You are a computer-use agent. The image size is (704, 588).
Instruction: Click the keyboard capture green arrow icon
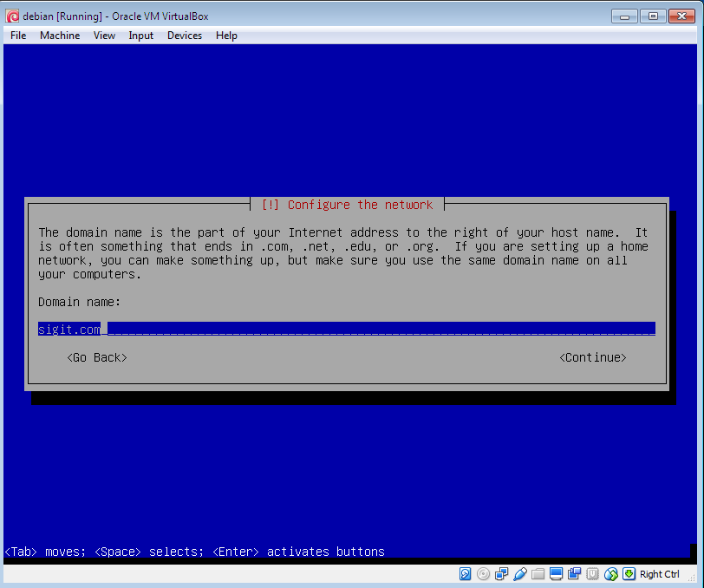click(x=629, y=573)
